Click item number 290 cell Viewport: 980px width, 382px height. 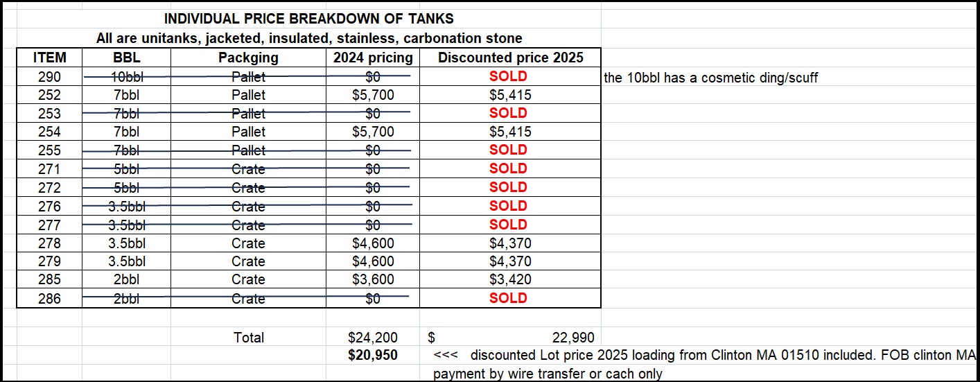click(49, 76)
